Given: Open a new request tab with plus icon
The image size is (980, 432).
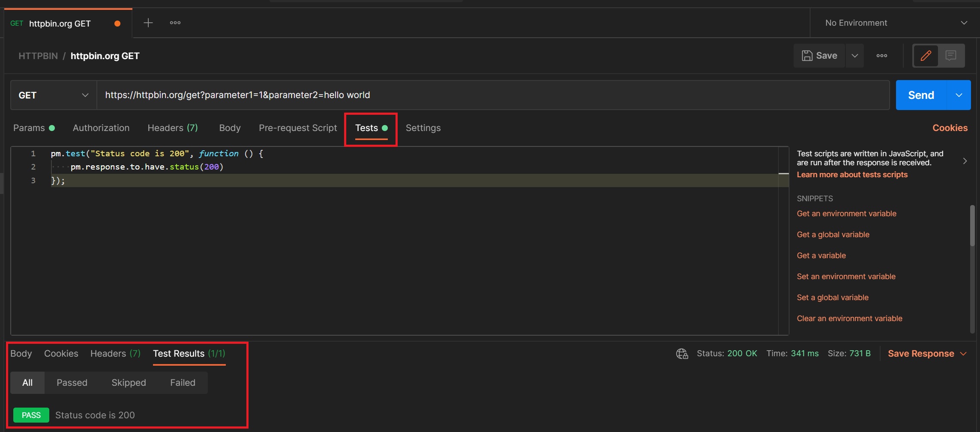Looking at the screenshot, I should [x=148, y=23].
